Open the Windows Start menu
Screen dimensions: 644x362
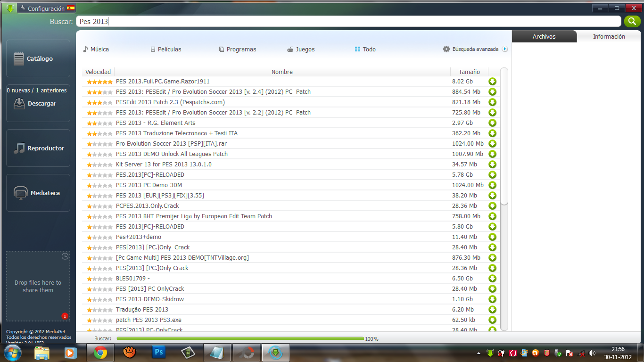tap(12, 353)
